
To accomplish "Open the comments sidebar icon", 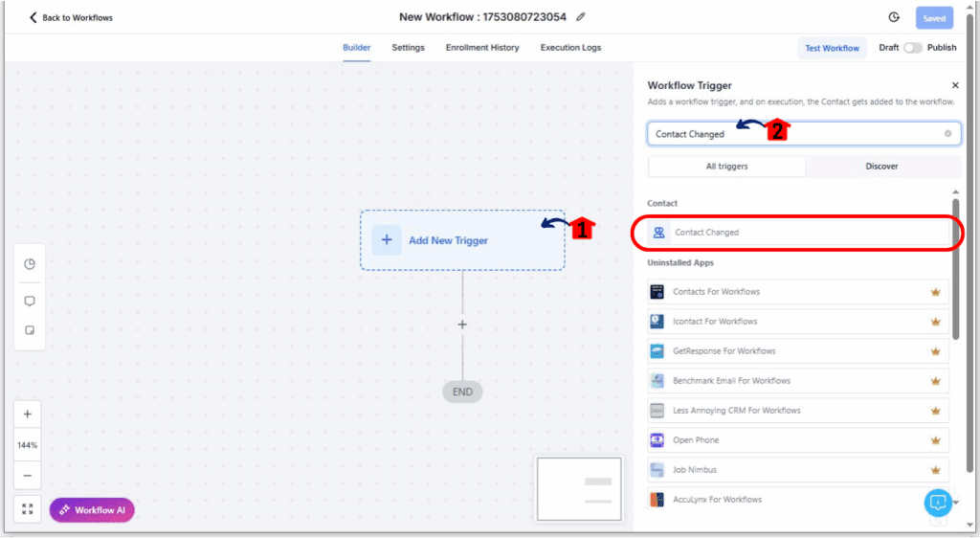I will point(30,301).
